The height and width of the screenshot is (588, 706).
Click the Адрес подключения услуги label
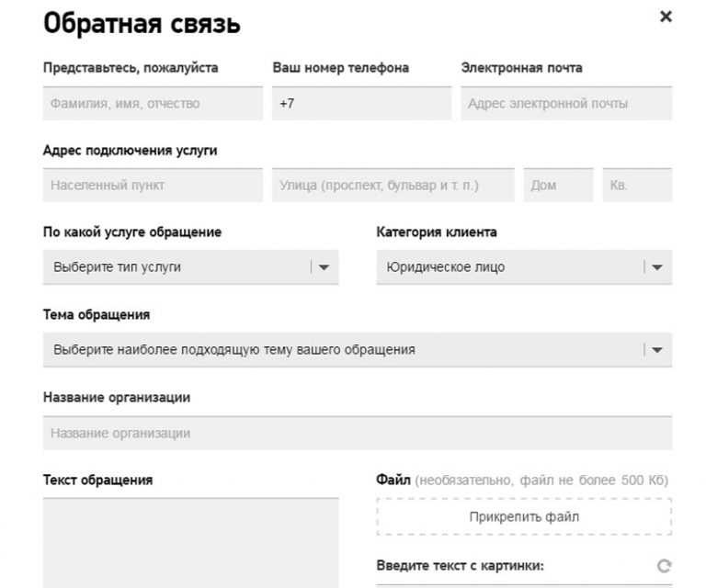pyautogui.click(x=131, y=151)
